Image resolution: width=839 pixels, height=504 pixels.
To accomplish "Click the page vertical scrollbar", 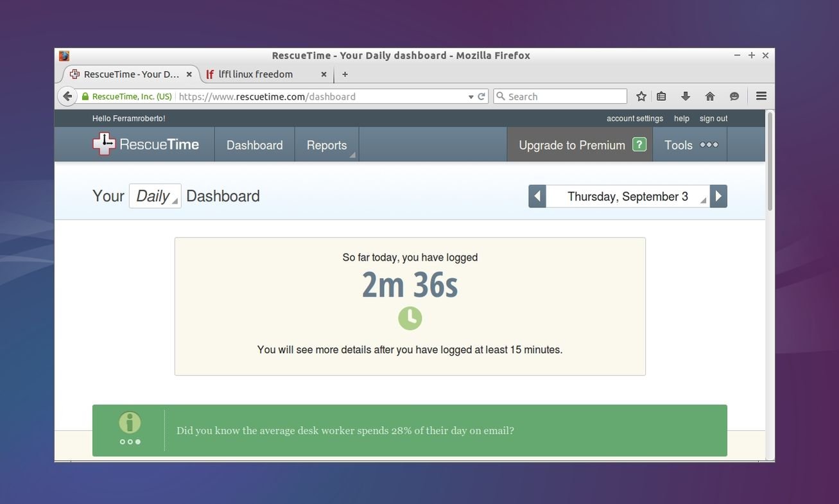I will 770,161.
